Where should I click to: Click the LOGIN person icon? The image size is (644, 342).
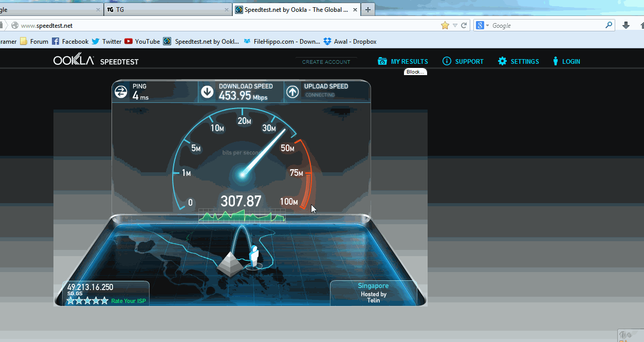[x=556, y=61]
